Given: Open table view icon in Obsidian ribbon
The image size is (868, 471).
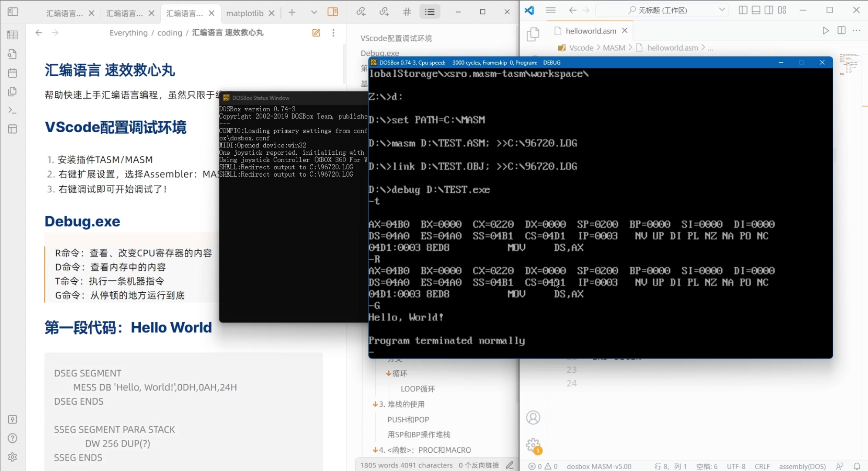Looking at the screenshot, I should pyautogui.click(x=13, y=35).
